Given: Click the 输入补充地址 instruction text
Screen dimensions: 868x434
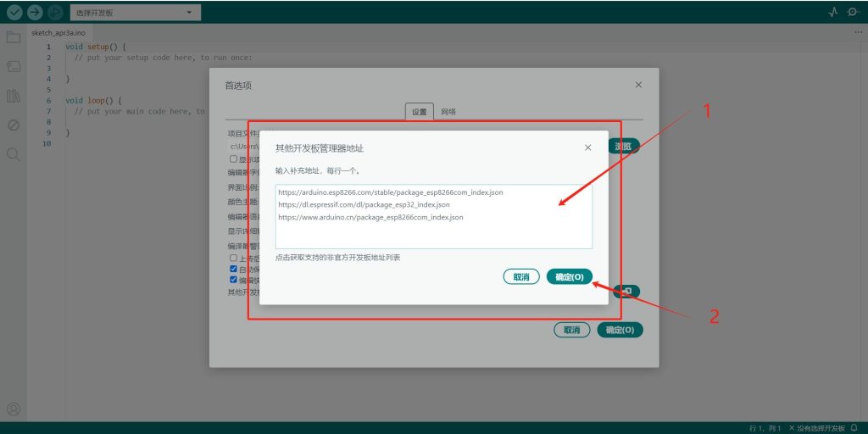Looking at the screenshot, I should tap(319, 171).
